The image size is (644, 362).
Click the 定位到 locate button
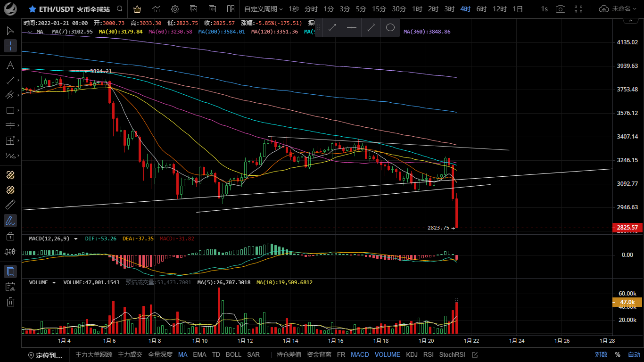click(x=46, y=355)
